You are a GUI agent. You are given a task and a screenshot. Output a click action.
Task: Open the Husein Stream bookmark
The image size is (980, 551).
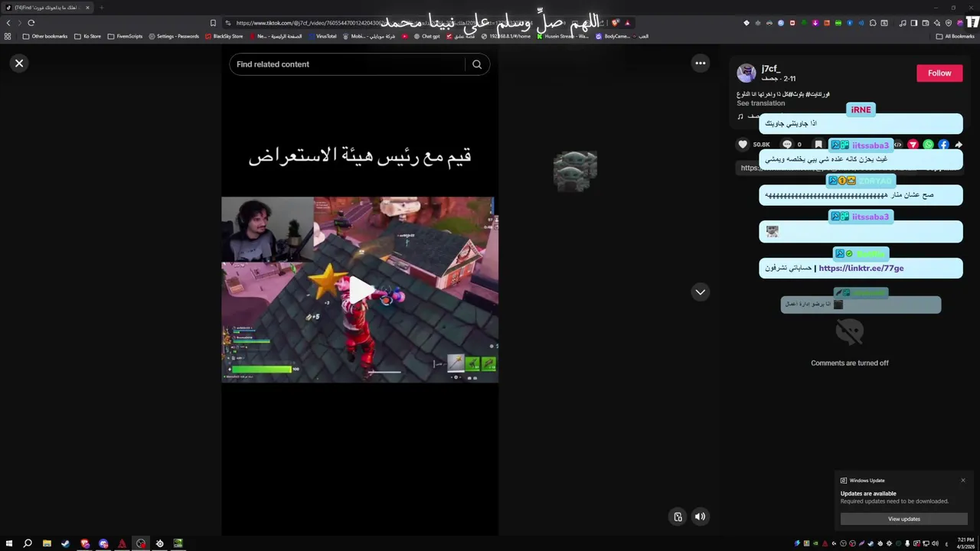pos(563,36)
